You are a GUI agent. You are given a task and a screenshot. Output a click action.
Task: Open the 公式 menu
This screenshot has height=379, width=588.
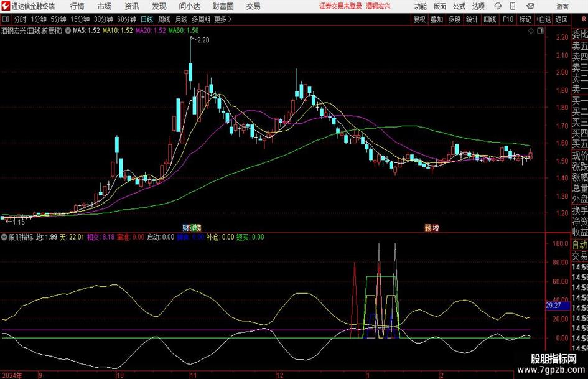click(459, 6)
